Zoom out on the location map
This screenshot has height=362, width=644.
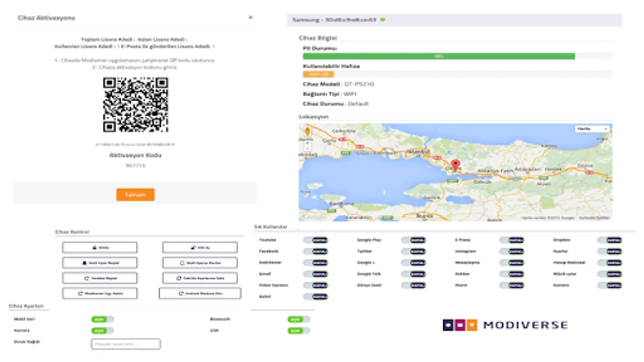point(308,149)
